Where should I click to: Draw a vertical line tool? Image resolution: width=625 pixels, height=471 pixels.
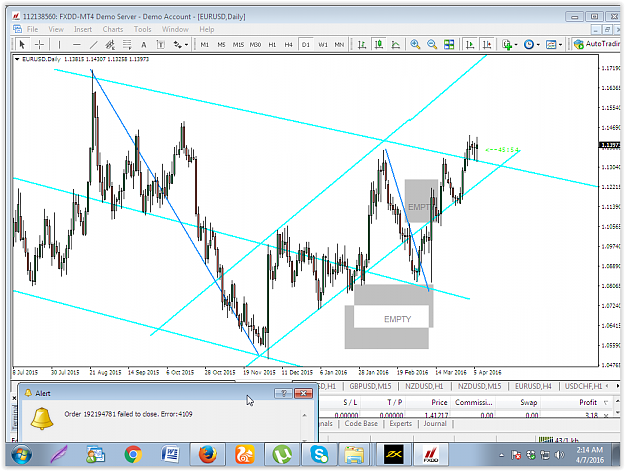(x=59, y=45)
